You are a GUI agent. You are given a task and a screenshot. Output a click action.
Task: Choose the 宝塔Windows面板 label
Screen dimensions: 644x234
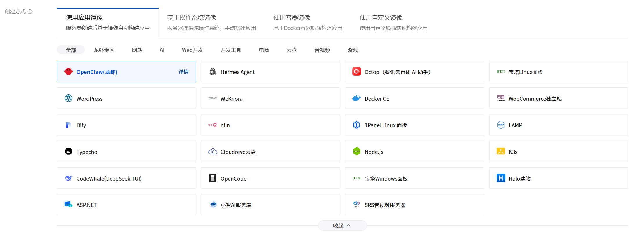(x=386, y=179)
